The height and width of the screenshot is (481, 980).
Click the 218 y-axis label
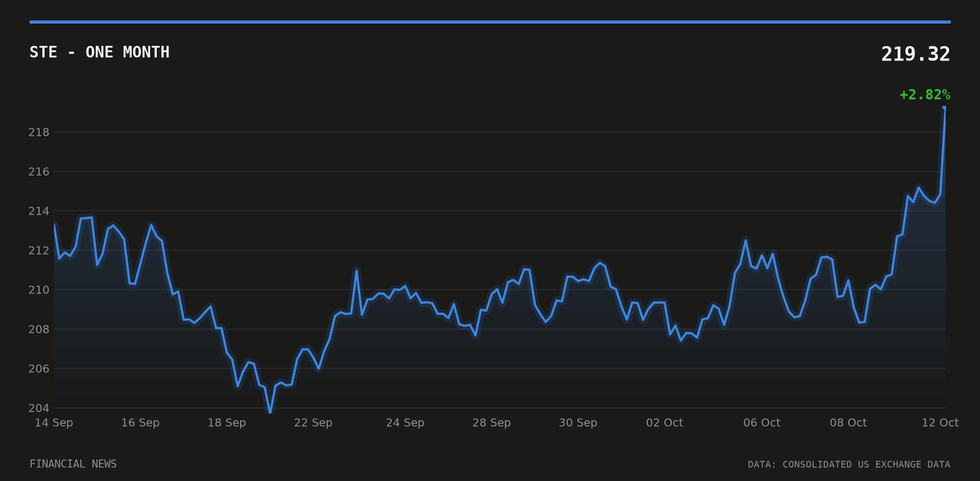39,132
